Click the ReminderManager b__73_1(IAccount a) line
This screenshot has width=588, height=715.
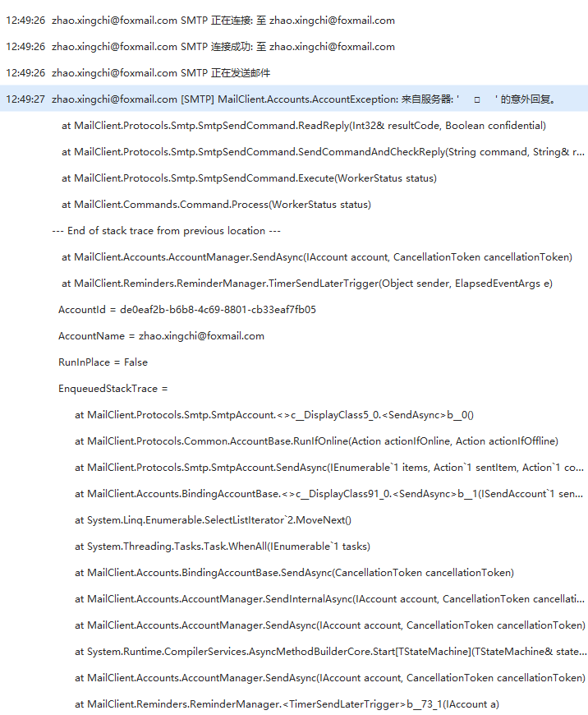click(x=287, y=704)
